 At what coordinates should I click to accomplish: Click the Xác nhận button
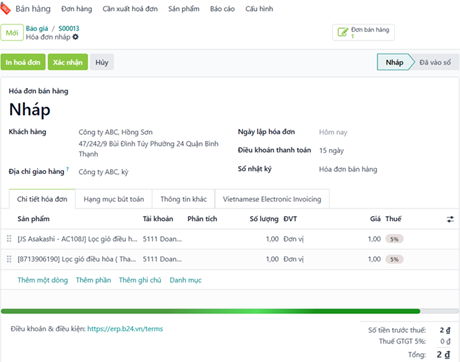(68, 62)
